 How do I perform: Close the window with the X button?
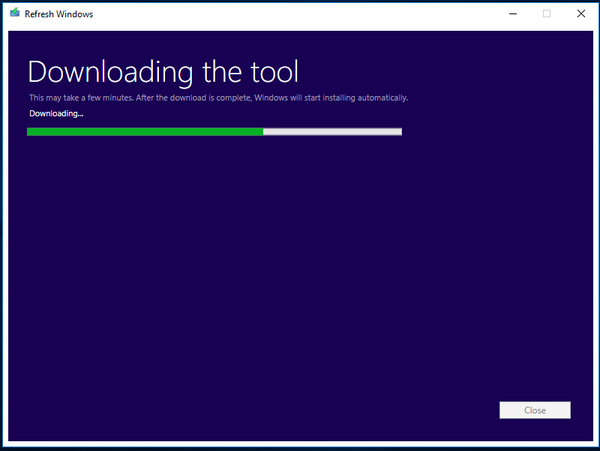pos(581,14)
